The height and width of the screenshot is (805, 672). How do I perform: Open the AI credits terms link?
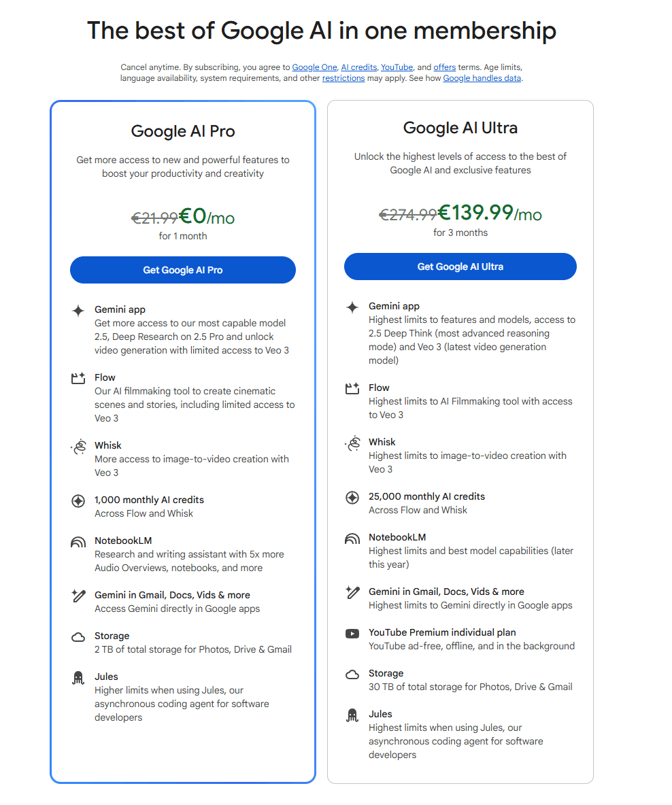358,67
